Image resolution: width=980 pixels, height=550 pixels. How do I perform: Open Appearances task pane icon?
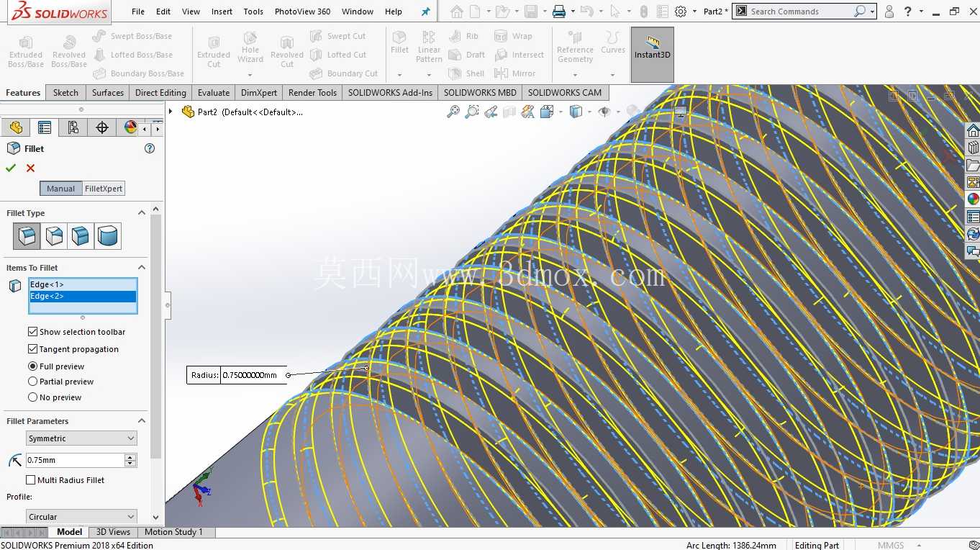pyautogui.click(x=973, y=199)
